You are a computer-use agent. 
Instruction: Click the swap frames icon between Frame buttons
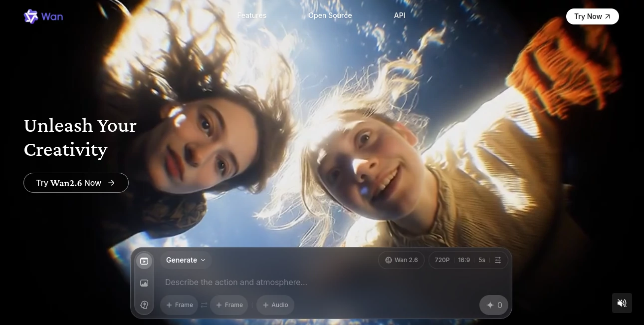[204, 305]
